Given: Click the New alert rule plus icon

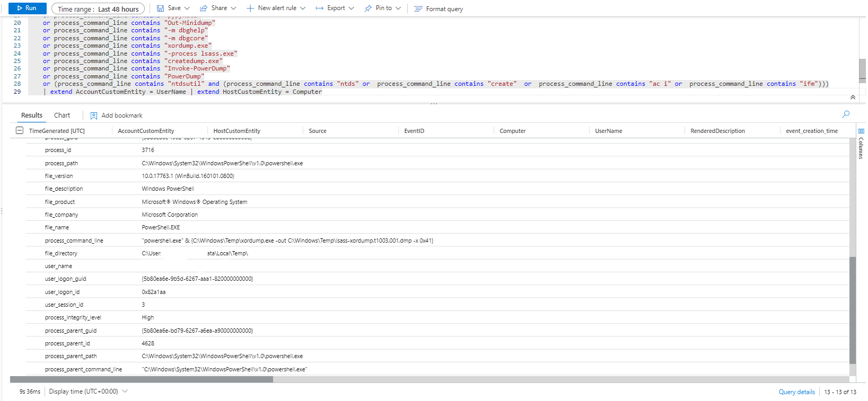Looking at the screenshot, I should (250, 8).
